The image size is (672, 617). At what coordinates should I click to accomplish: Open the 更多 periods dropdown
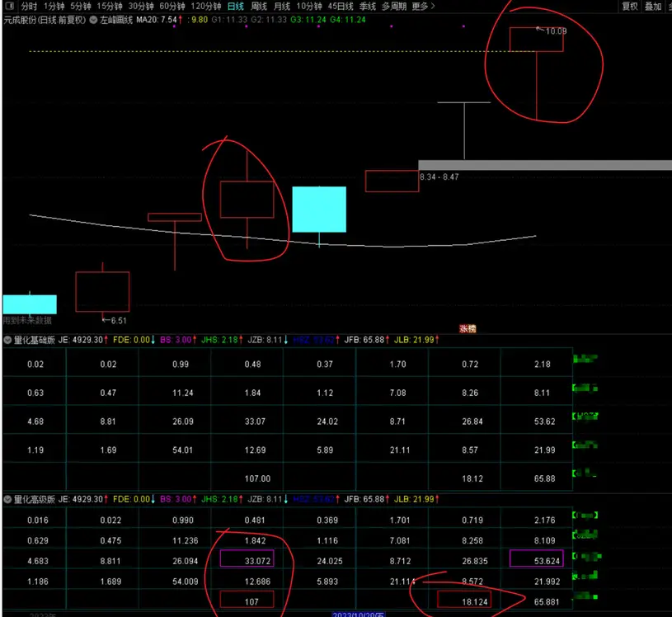422,6
